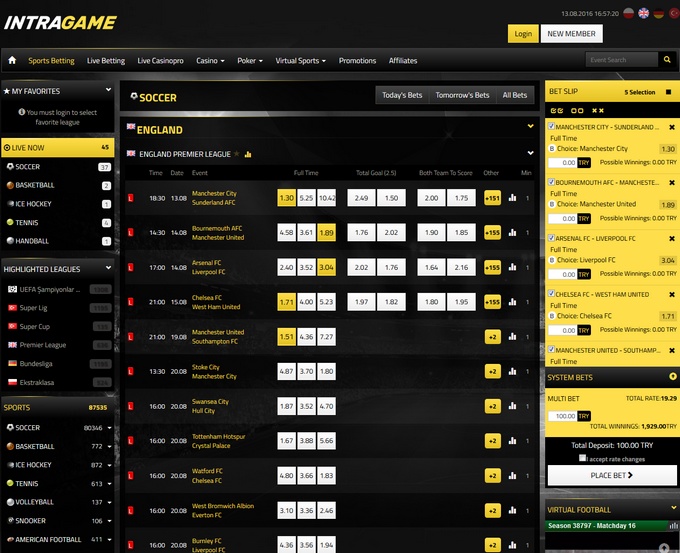Open Live Betting menu item

106,61
